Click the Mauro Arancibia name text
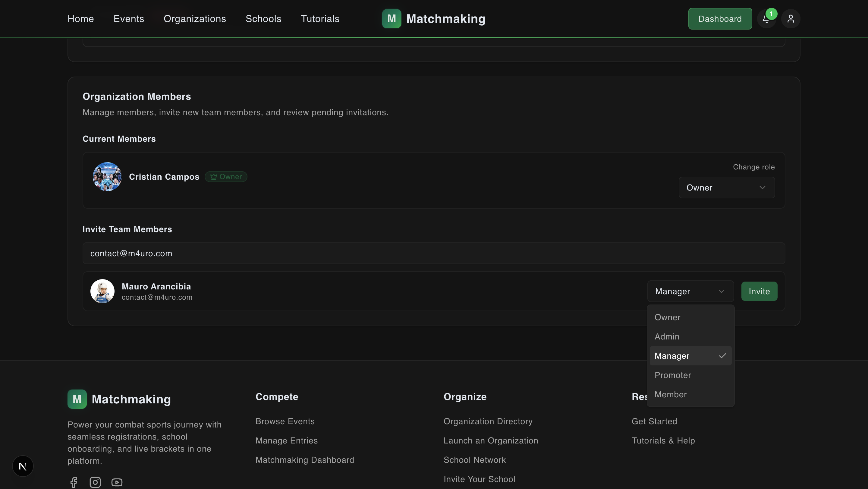This screenshot has width=868, height=489. coord(156,286)
